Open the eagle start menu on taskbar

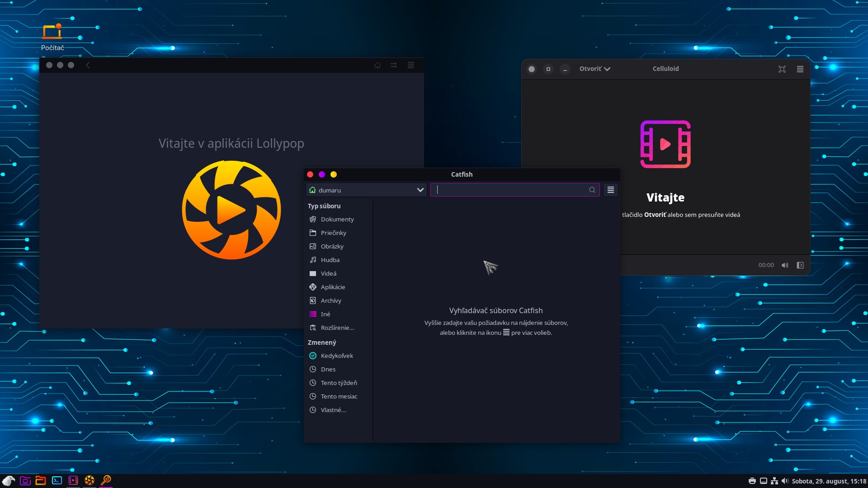click(x=9, y=481)
